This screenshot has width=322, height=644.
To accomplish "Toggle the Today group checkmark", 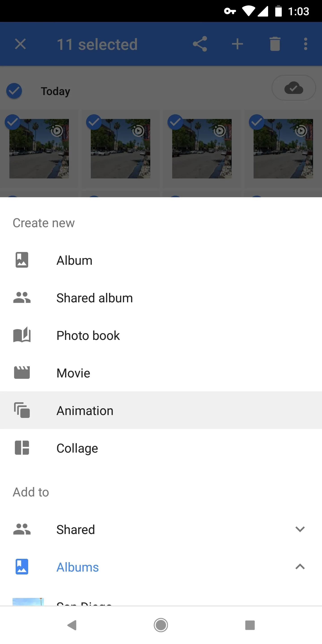I will pos(14,91).
